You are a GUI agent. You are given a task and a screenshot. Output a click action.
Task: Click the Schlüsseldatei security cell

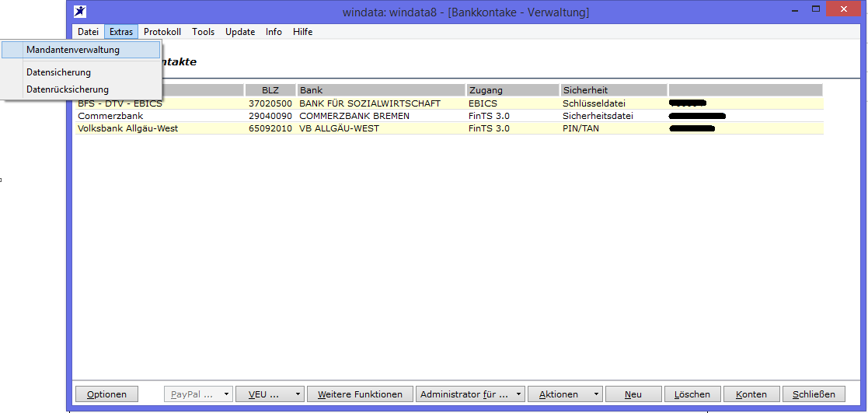pos(594,103)
